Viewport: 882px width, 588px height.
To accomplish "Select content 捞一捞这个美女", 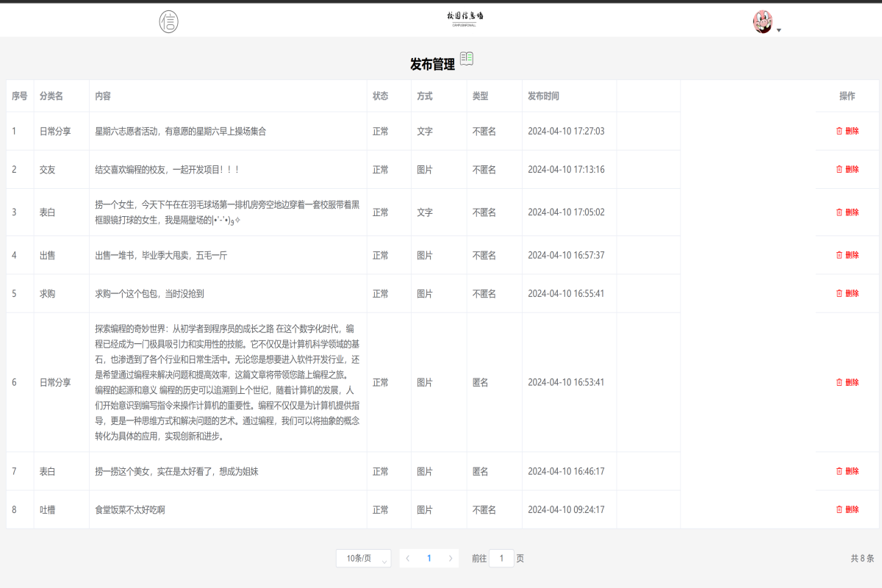I will (176, 472).
